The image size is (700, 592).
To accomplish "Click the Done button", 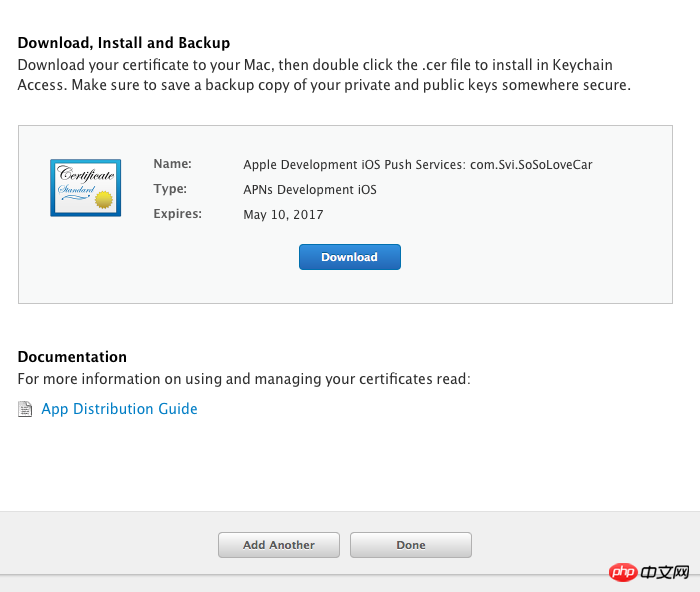I will (x=411, y=545).
